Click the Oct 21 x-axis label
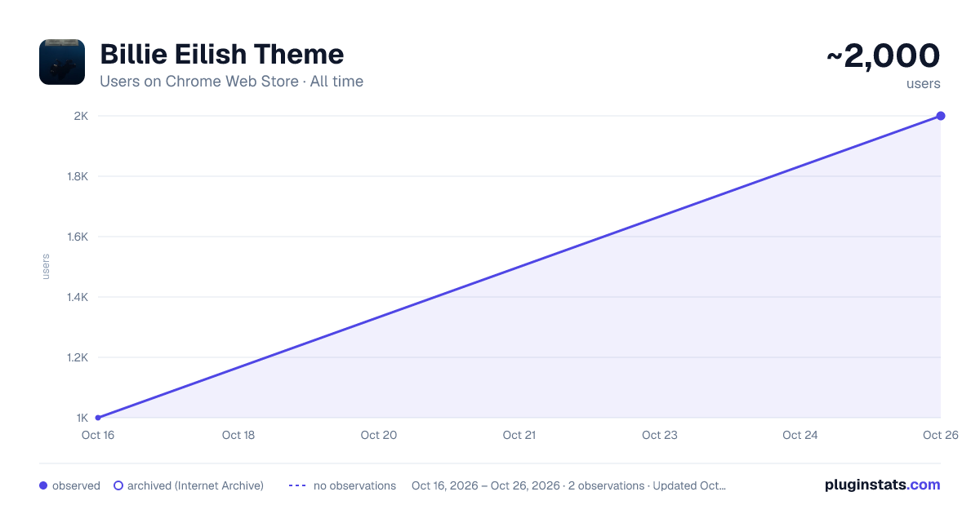The image size is (980, 514). click(x=519, y=435)
